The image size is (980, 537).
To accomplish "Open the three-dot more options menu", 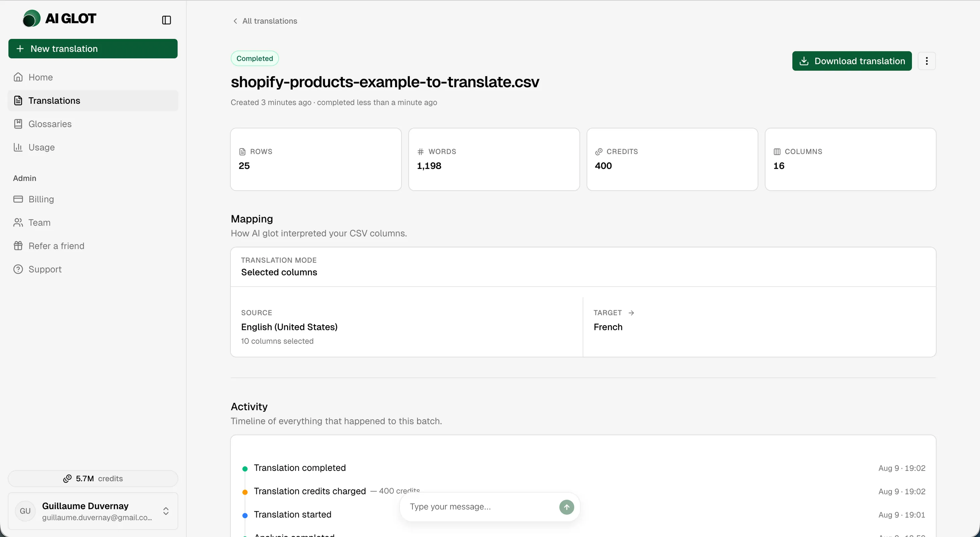I will tap(927, 61).
